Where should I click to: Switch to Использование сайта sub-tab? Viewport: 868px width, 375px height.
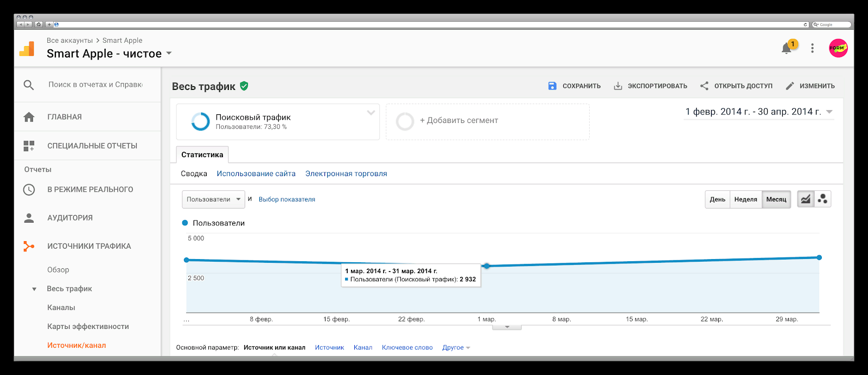click(256, 174)
